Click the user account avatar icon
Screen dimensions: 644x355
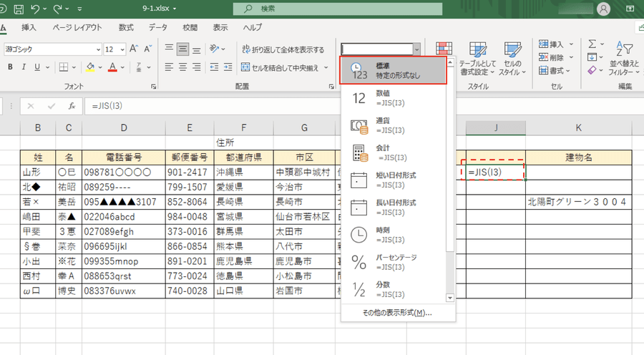(603, 9)
